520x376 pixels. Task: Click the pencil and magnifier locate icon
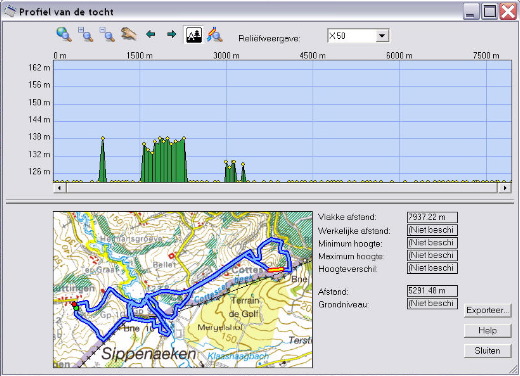tap(215, 34)
